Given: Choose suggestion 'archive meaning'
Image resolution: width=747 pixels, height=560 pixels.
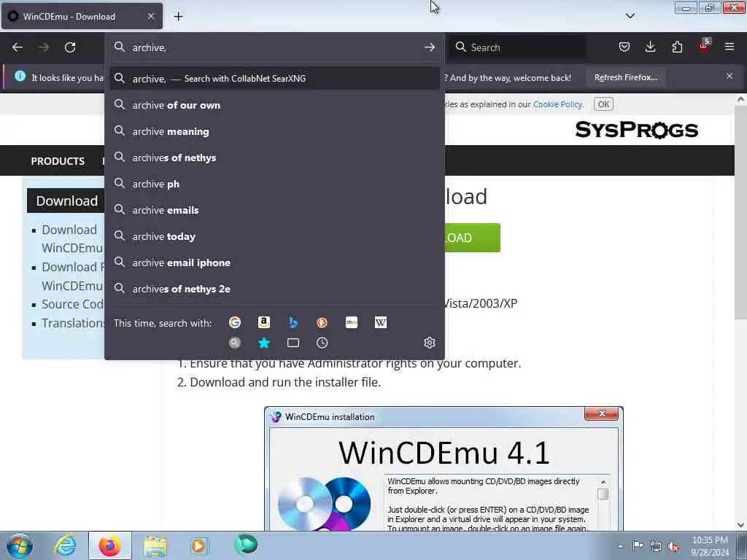Looking at the screenshot, I should [x=274, y=131].
